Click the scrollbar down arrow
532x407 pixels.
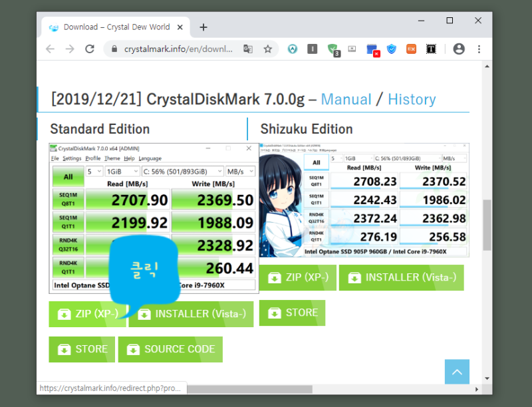click(487, 378)
